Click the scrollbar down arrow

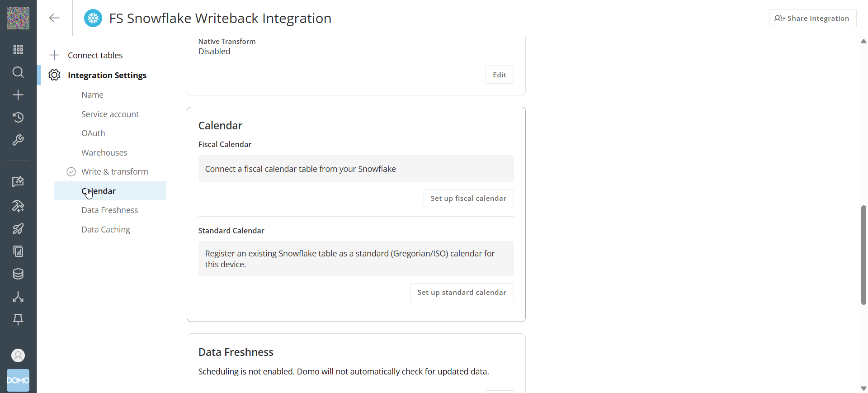click(x=863, y=388)
